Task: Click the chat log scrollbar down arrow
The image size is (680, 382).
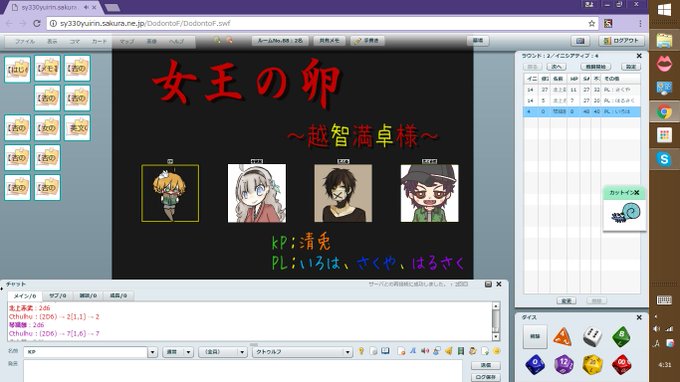Action: pyautogui.click(x=496, y=336)
